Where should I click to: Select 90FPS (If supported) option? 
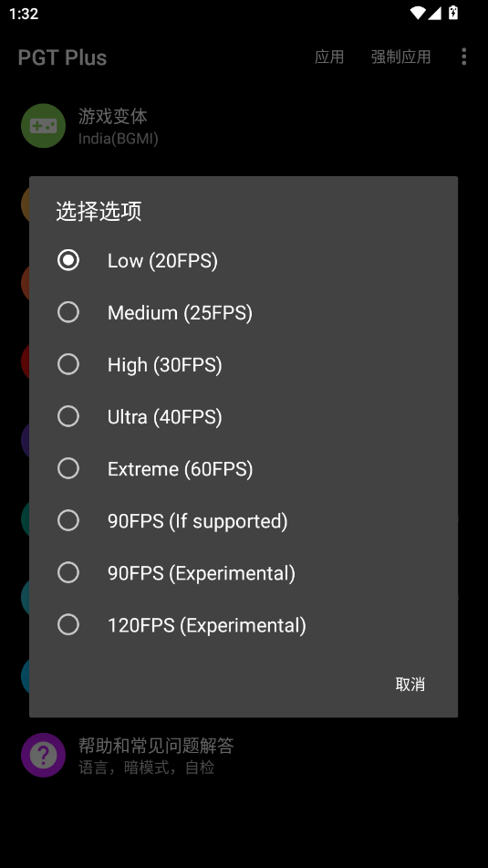(x=244, y=521)
